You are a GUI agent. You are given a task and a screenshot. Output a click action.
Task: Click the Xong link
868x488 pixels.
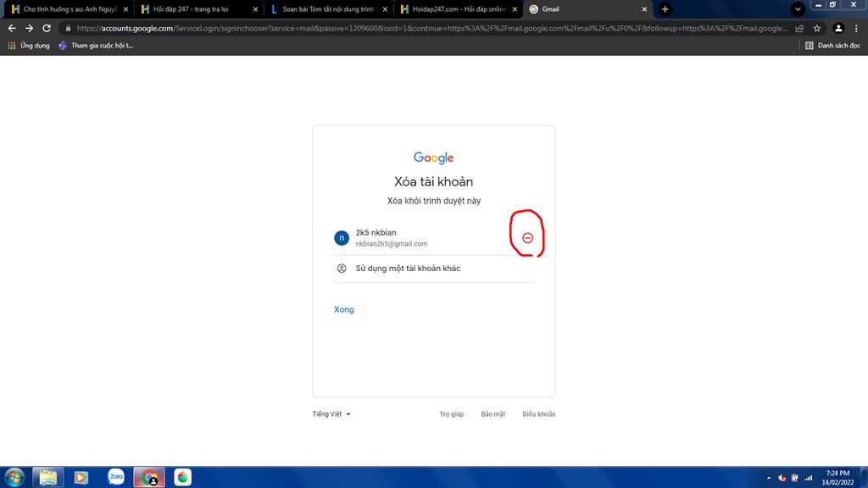click(344, 309)
